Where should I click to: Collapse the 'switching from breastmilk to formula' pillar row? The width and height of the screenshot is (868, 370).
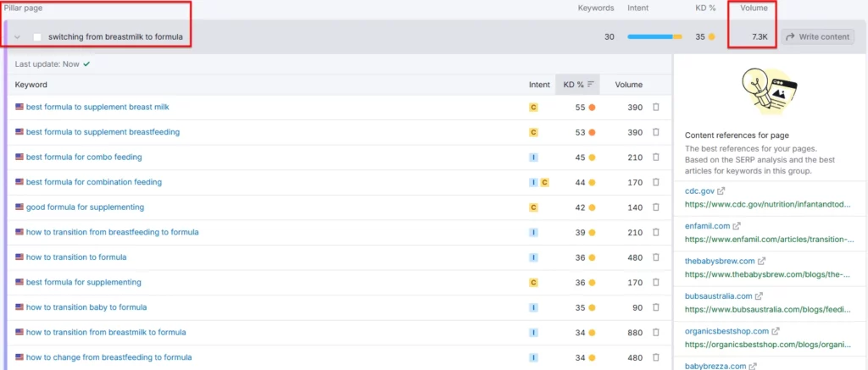pyautogui.click(x=17, y=37)
